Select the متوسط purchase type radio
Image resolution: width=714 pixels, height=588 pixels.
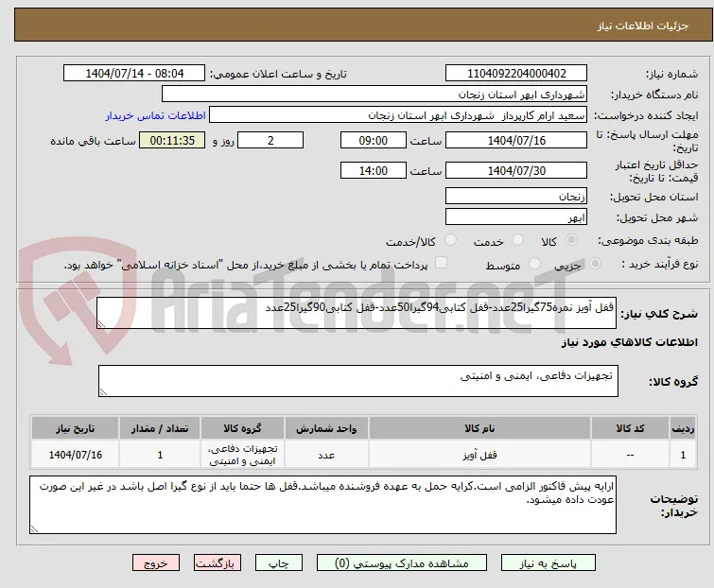(534, 263)
